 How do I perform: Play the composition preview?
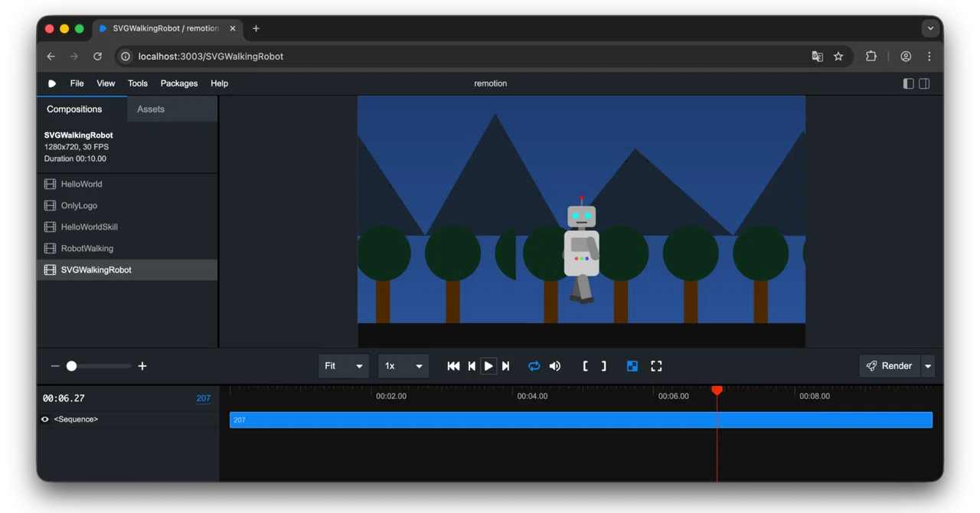(x=488, y=366)
